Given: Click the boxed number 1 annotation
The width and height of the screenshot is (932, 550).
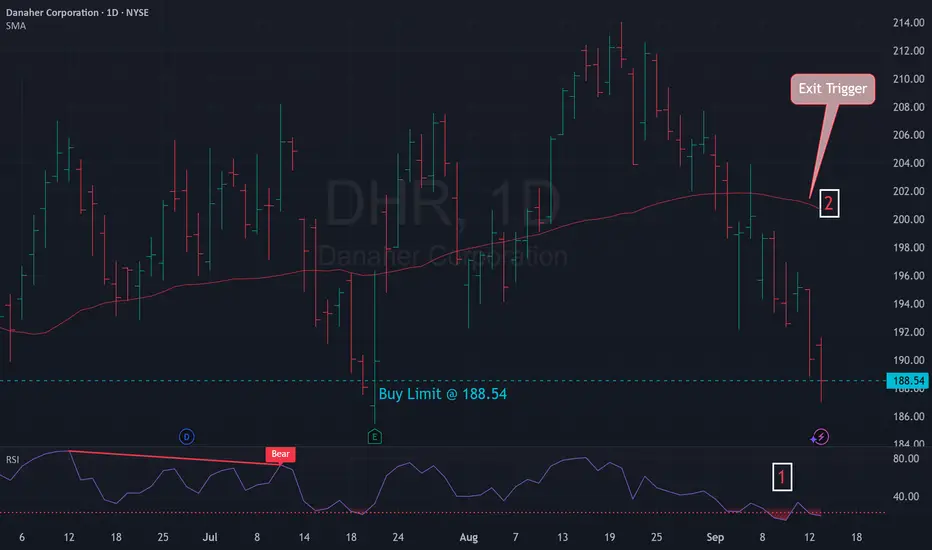Looking at the screenshot, I should 782,477.
